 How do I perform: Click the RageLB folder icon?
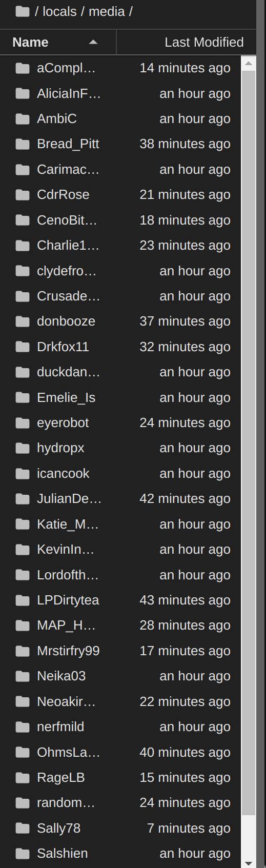click(x=23, y=778)
